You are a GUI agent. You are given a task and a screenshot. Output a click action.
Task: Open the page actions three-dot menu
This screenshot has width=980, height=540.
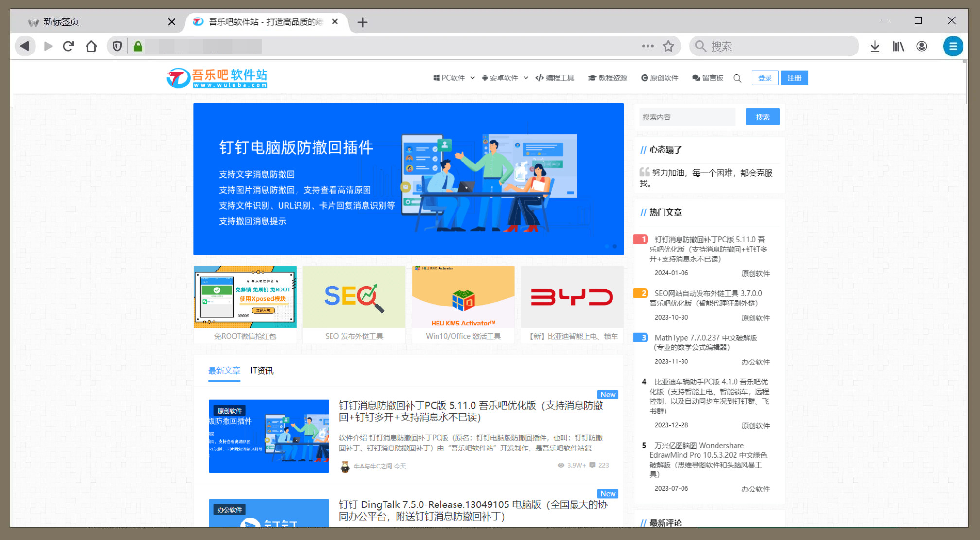point(647,46)
